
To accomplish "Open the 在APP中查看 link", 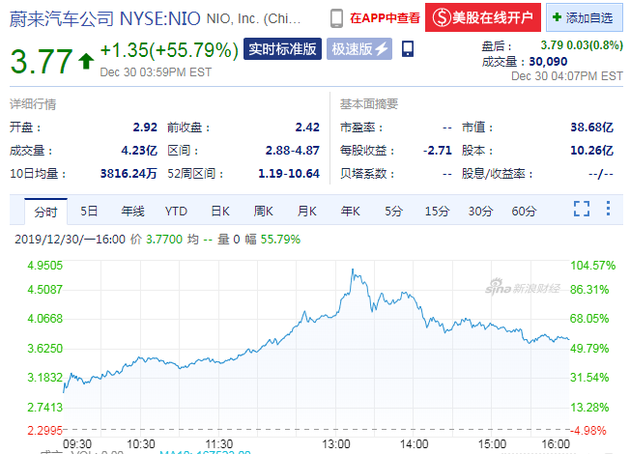I will pos(385,18).
